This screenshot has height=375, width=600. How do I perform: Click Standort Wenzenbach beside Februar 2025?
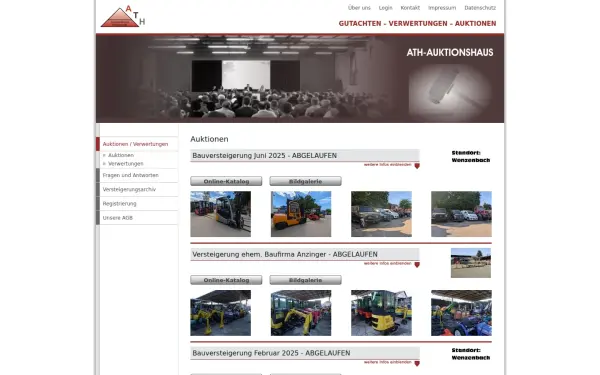(x=471, y=354)
